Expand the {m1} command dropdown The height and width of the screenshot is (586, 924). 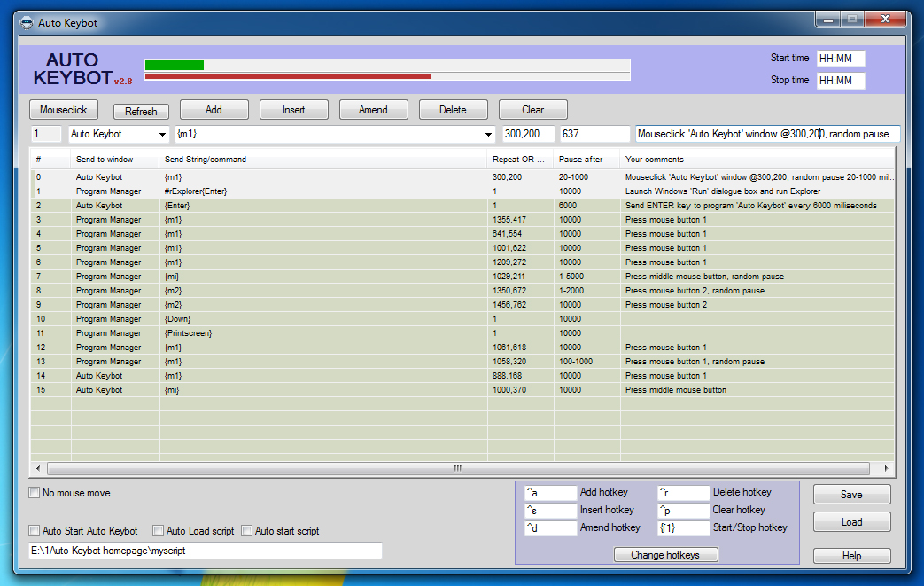pos(488,135)
